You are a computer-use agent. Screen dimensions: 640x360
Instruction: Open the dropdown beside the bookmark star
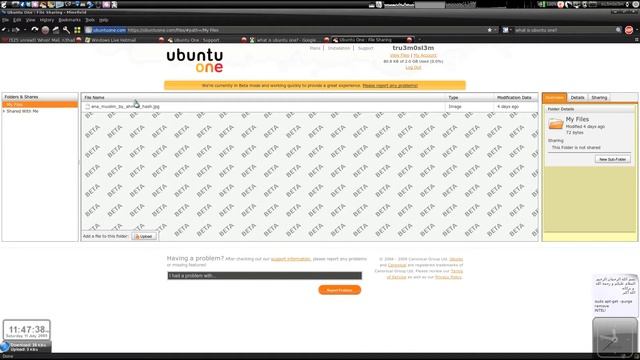[495, 30]
